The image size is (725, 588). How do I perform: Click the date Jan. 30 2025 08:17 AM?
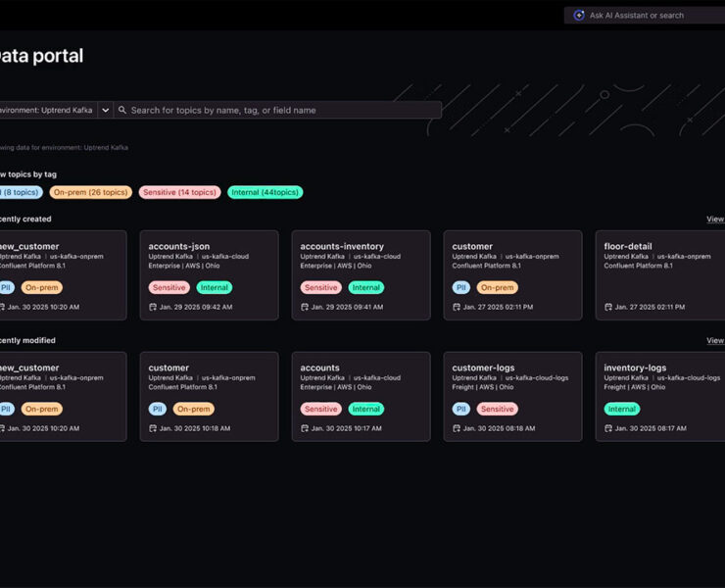click(x=651, y=428)
